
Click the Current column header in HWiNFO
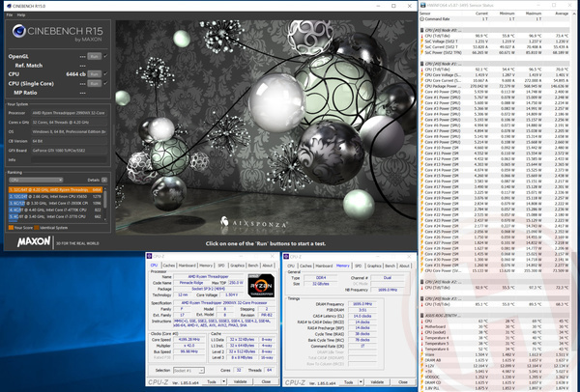481,14
